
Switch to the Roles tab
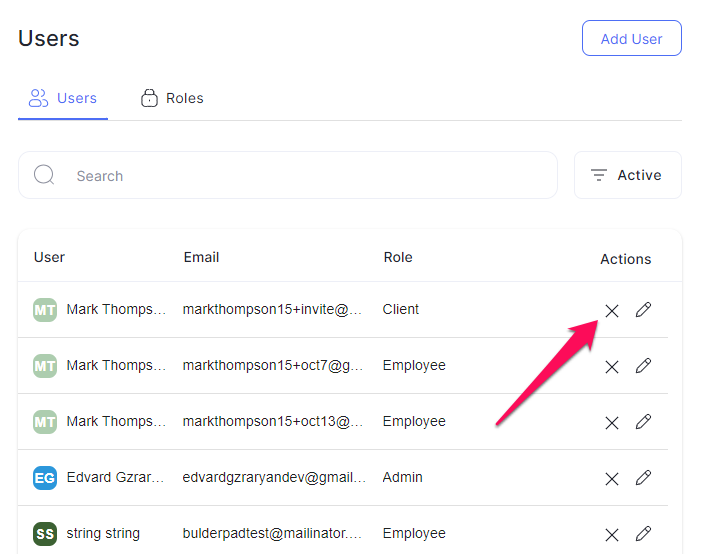(172, 98)
